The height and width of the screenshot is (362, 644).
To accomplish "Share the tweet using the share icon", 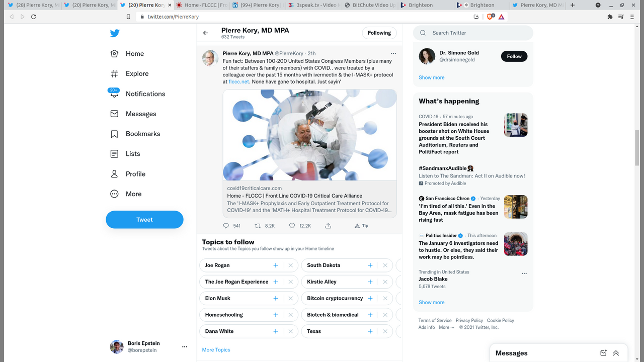I will pyautogui.click(x=328, y=226).
